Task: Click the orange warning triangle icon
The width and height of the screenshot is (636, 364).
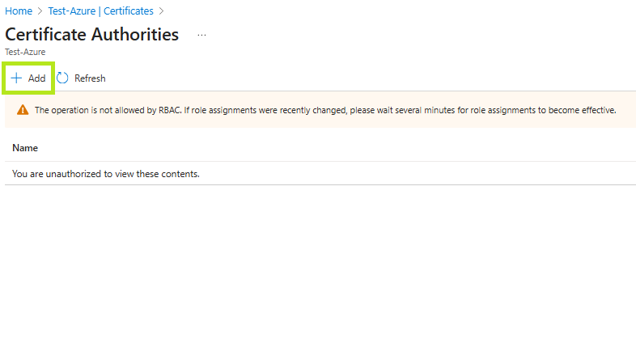Action: pos(23,110)
